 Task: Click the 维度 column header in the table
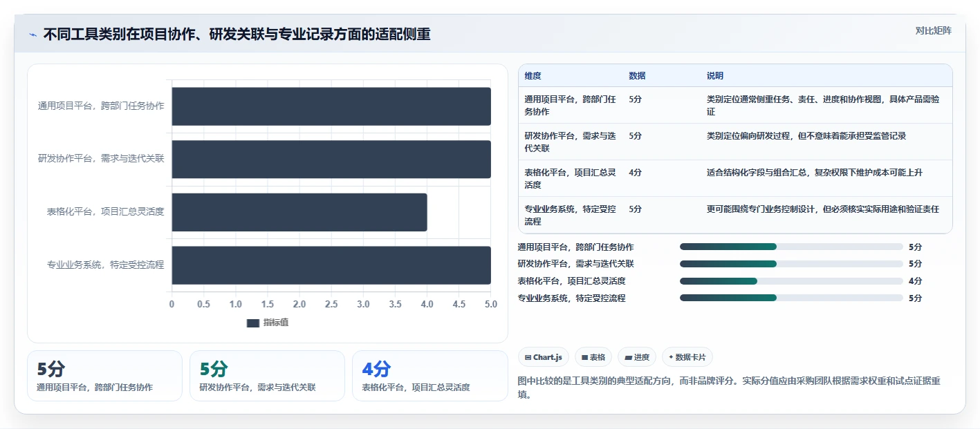click(533, 76)
